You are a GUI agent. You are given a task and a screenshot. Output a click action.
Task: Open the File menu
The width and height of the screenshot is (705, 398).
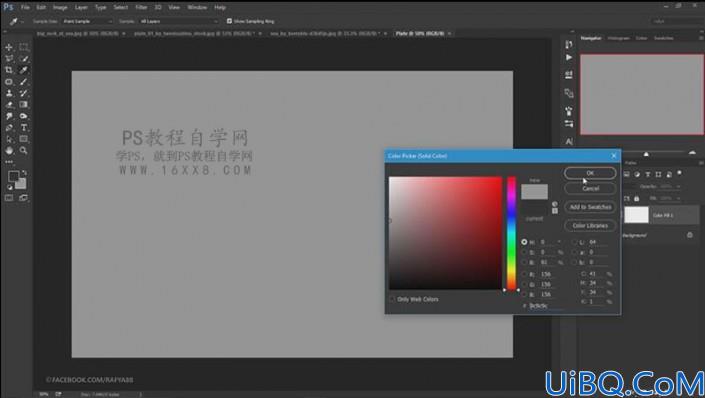25,7
